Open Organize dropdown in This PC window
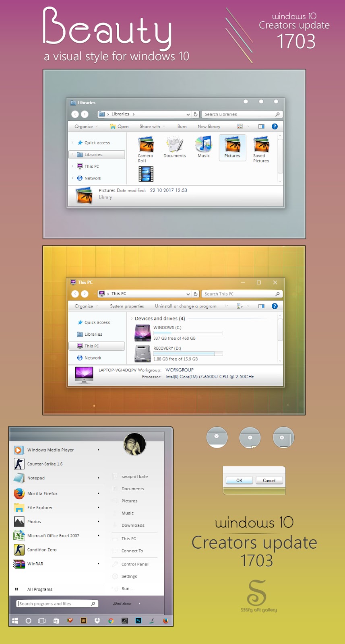Screen dimensions: 345x644 (86, 306)
